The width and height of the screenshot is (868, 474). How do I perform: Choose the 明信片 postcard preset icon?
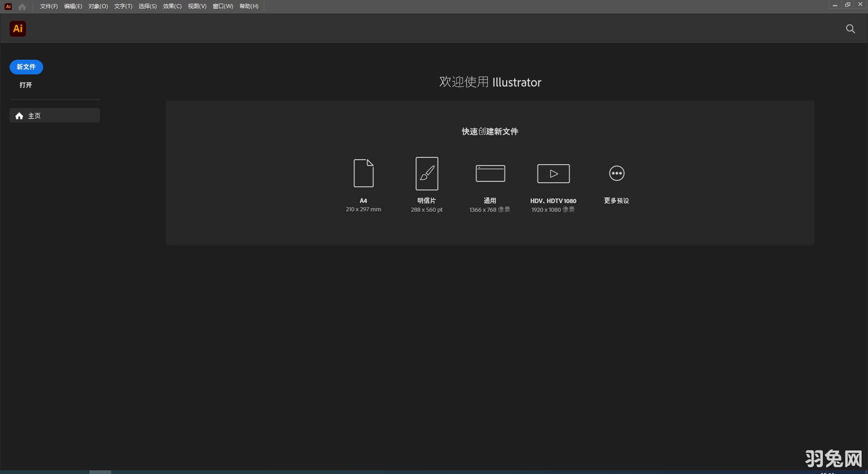click(427, 174)
